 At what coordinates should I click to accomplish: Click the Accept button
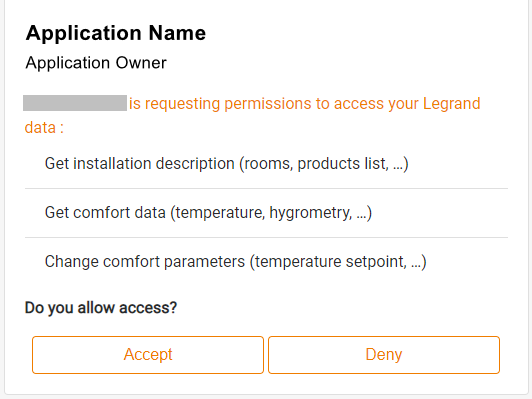148,355
